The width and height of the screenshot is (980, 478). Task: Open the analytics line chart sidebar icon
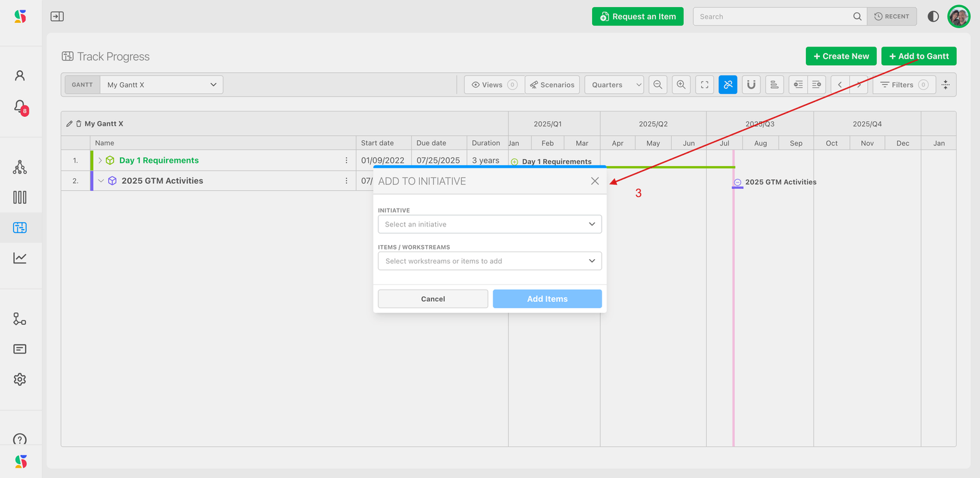20,258
